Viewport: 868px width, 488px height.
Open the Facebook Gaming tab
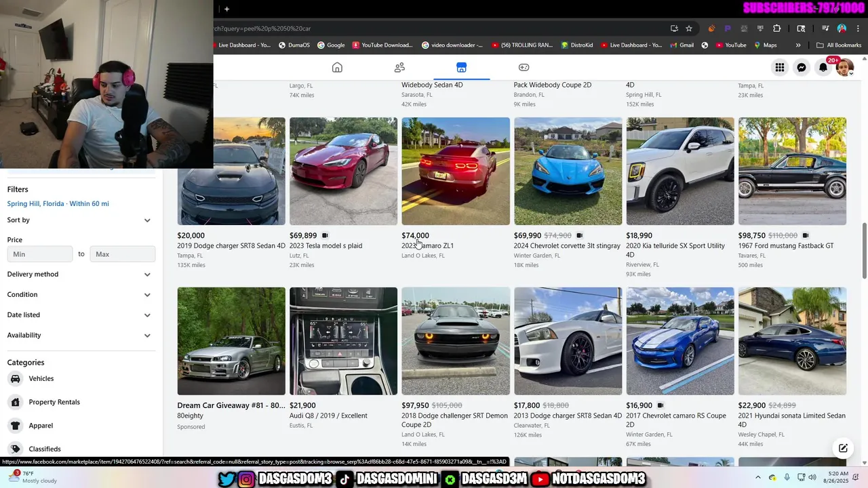click(x=524, y=67)
